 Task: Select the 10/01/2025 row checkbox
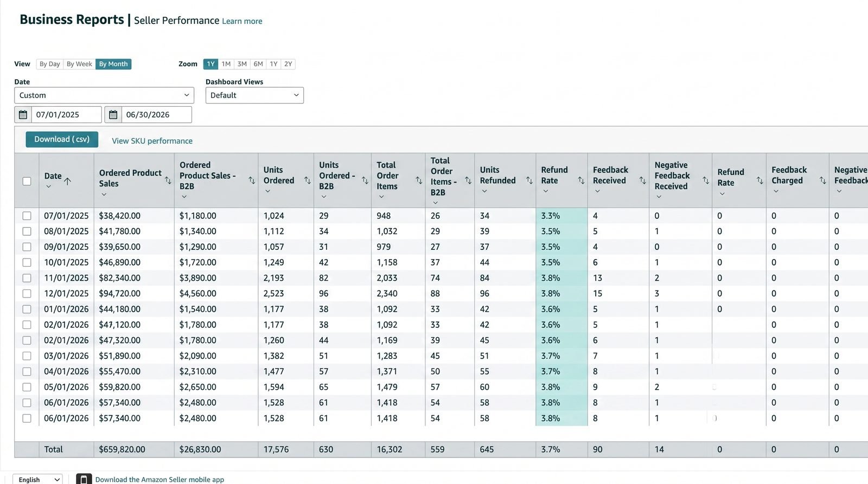point(27,262)
